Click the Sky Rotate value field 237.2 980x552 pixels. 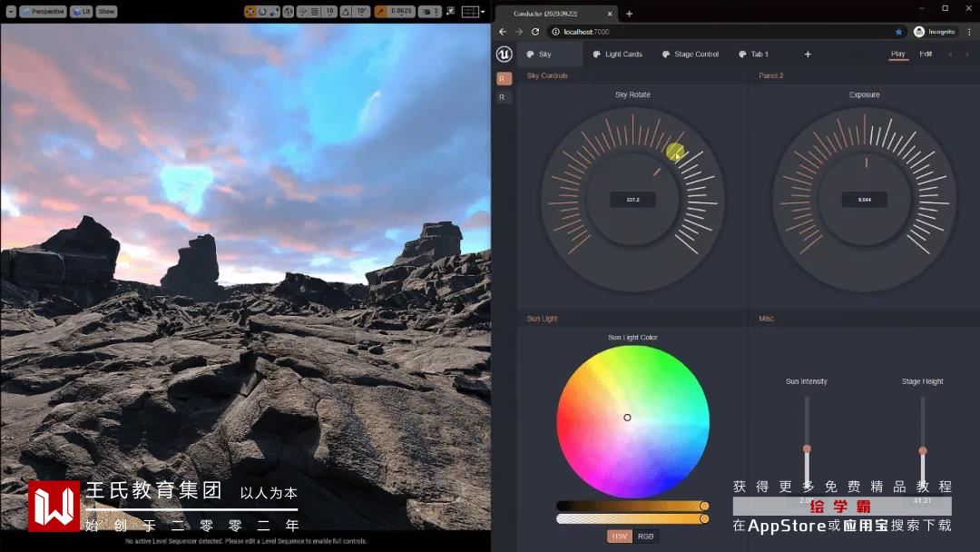click(632, 200)
